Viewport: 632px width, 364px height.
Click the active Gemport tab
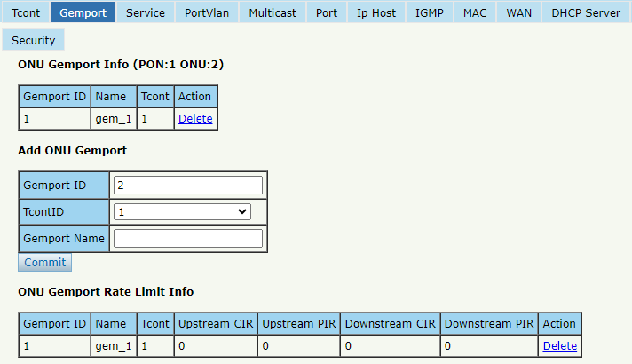point(83,12)
